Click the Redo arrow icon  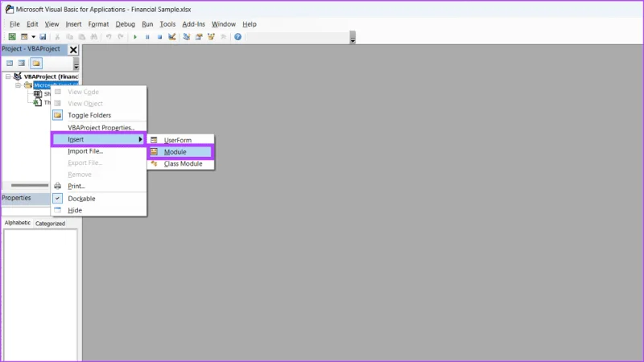click(x=121, y=37)
